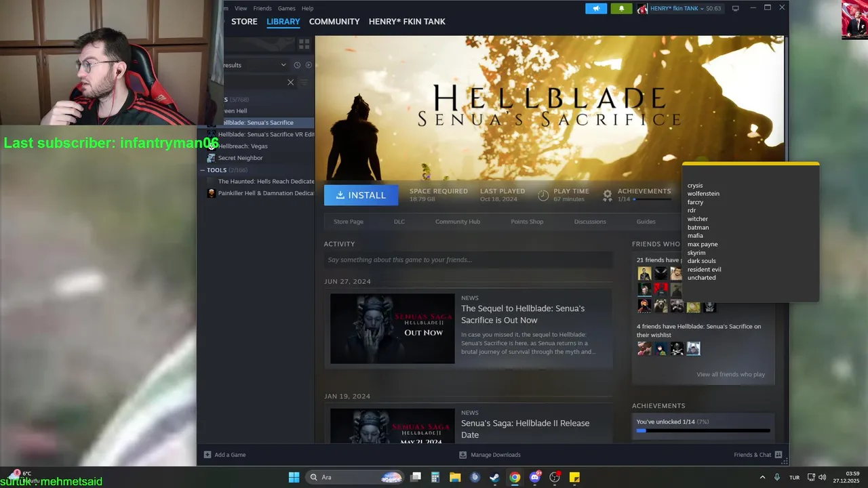
Task: Select Hellbreach: Vegas in library list
Action: [x=243, y=146]
